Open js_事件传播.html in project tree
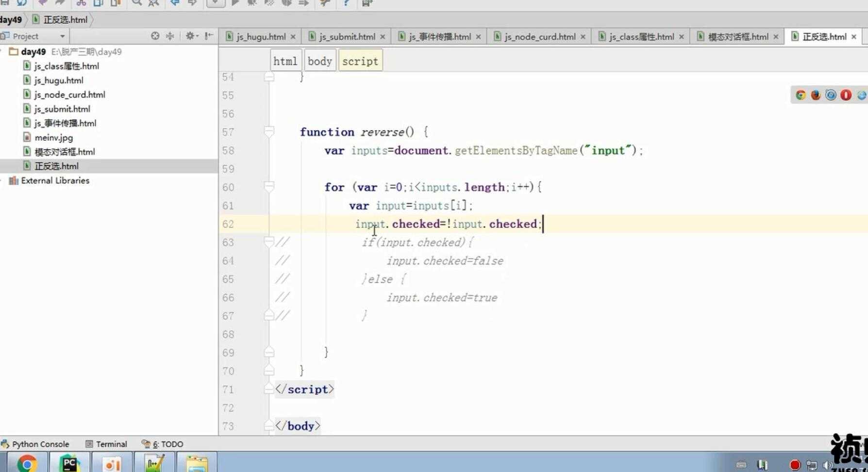Image resolution: width=868 pixels, height=472 pixels. [65, 123]
